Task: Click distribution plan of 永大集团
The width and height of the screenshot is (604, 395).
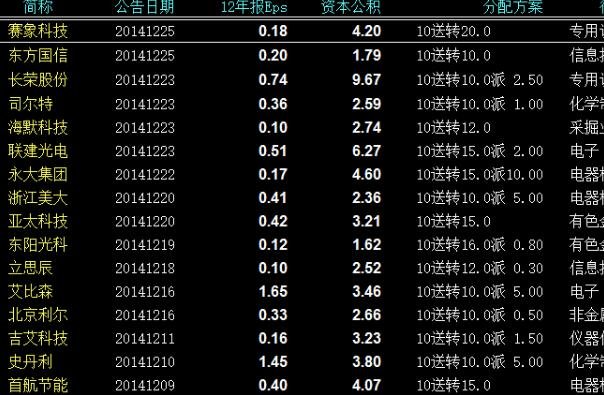Action: point(480,175)
